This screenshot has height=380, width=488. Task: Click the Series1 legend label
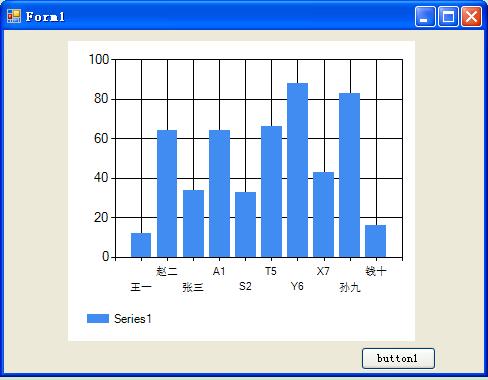point(133,319)
